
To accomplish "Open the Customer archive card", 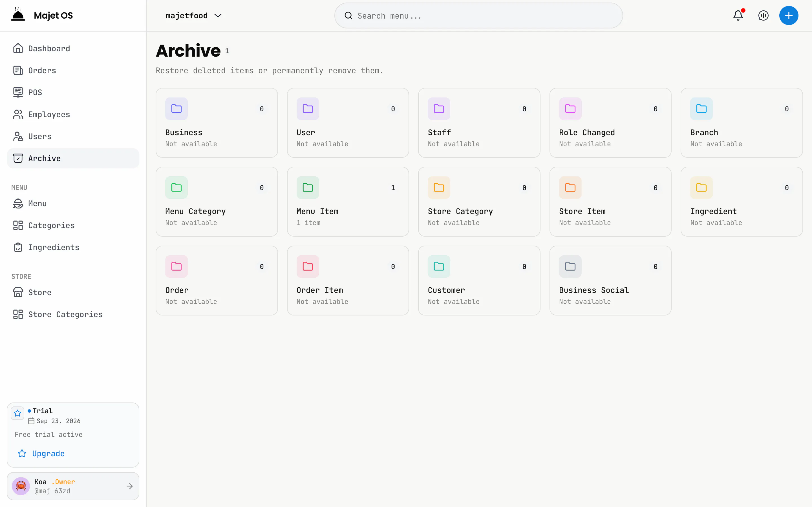I will coord(479,280).
